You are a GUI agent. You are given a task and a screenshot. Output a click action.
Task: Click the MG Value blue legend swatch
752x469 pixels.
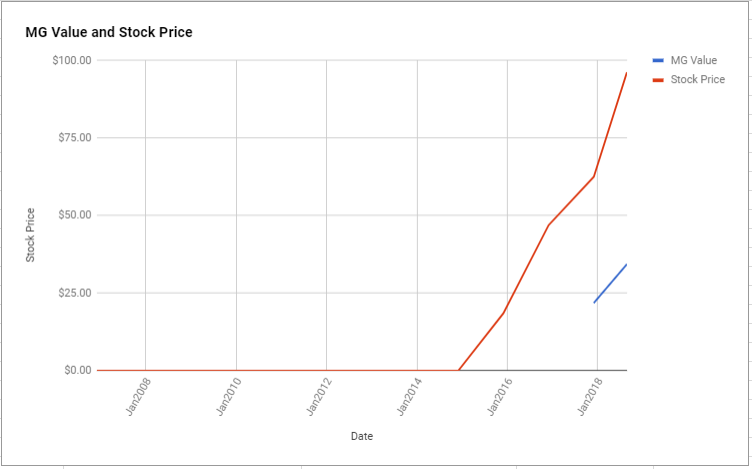658,60
